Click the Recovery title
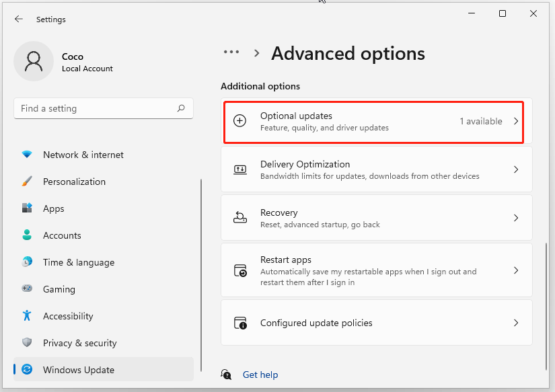 click(x=279, y=212)
